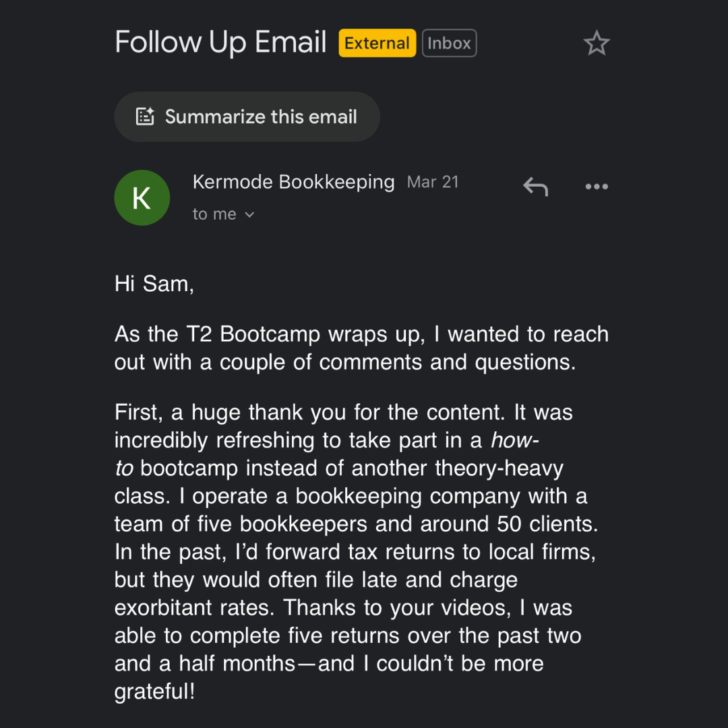
Task: Click the italic 'how-' word
Action: 516,440
